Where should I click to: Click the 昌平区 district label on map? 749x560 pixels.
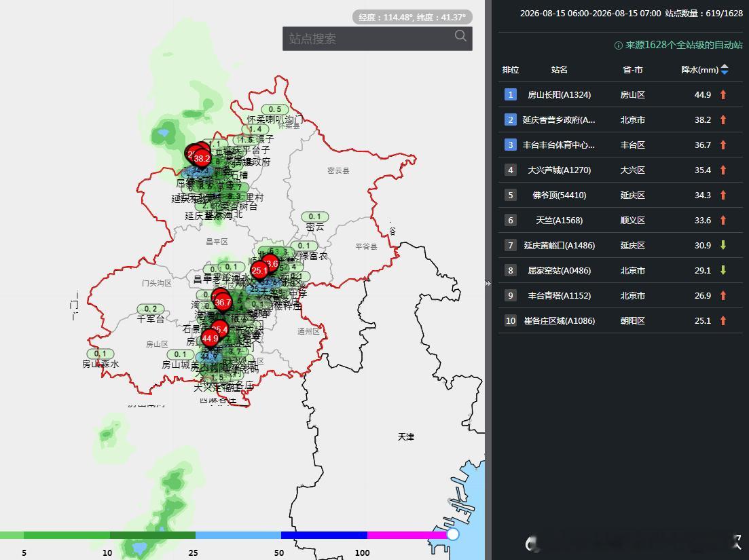217,242
